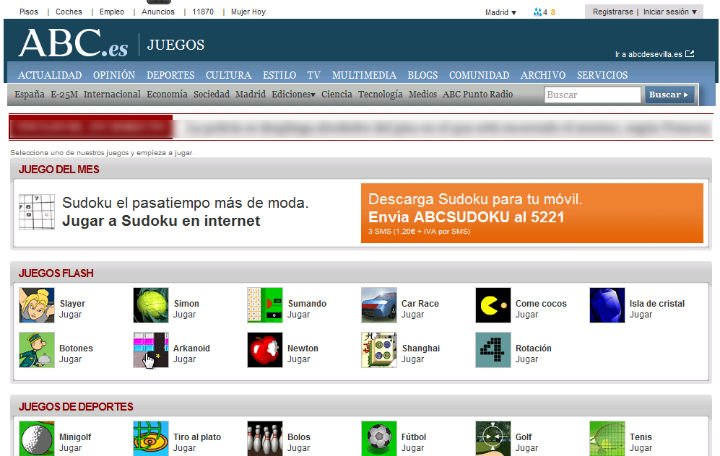Click the Registrarse link
This screenshot has width=720, height=456.
pos(613,12)
